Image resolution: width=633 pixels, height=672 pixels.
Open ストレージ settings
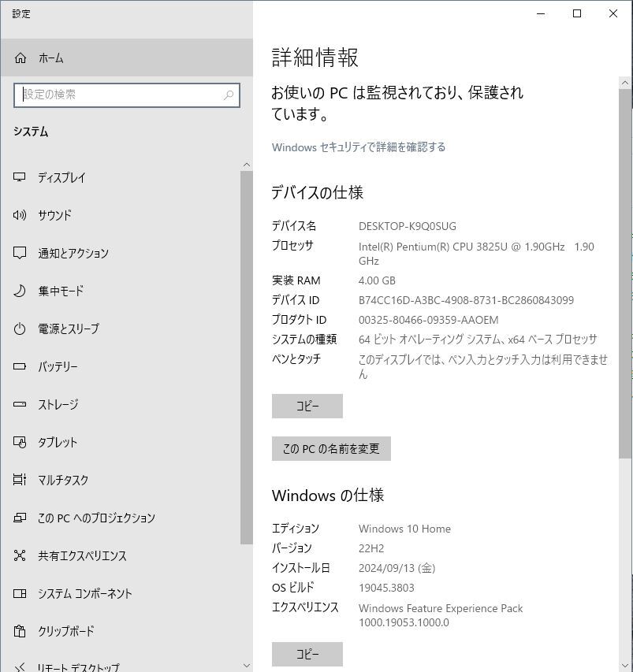[120, 404]
